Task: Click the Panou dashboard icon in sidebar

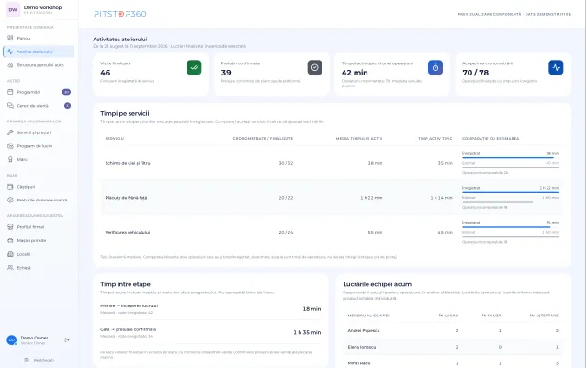Action: pos(10,38)
